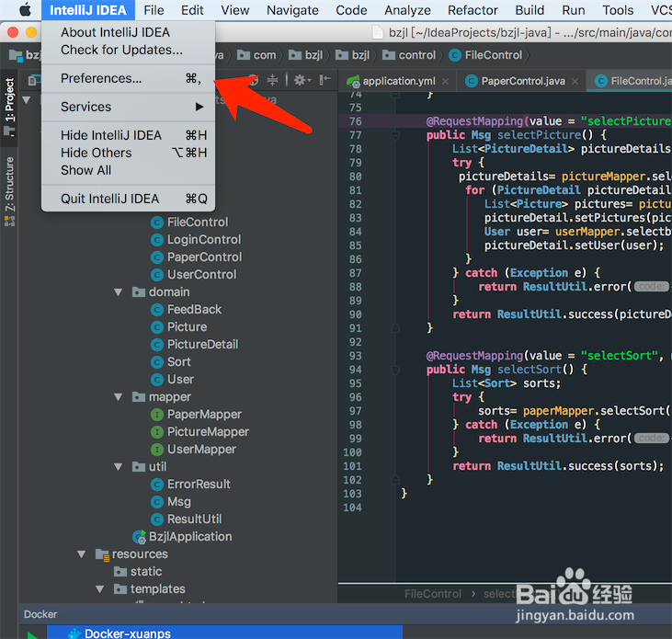672x639 pixels.
Task: Click ResultUtil class icon in tree
Action: [157, 519]
